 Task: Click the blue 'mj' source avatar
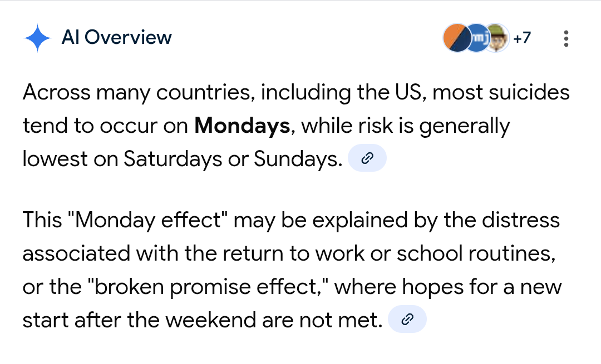point(477,38)
